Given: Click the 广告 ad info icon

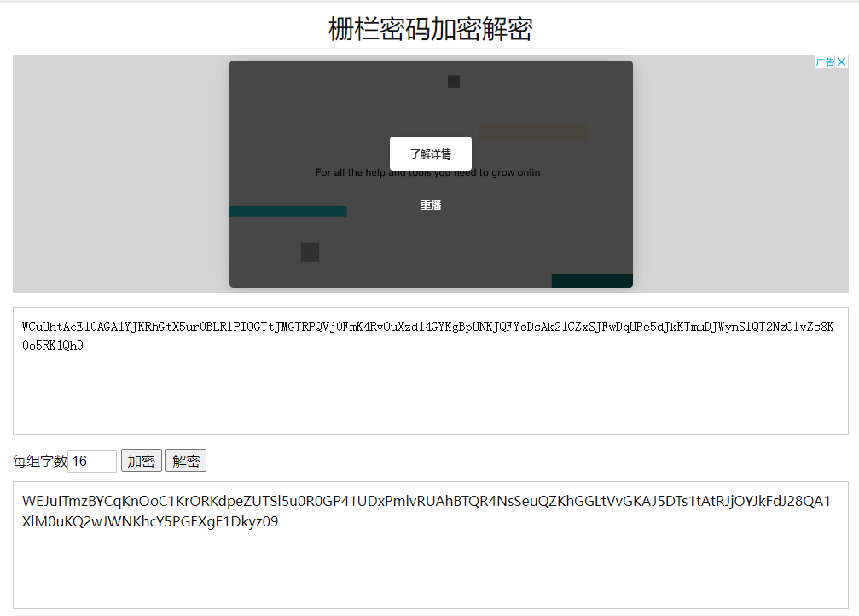Looking at the screenshot, I should (823, 61).
